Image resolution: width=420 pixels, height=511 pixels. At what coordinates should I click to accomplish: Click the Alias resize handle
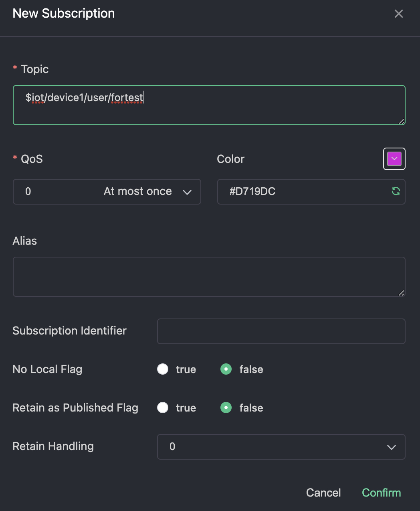(x=401, y=293)
